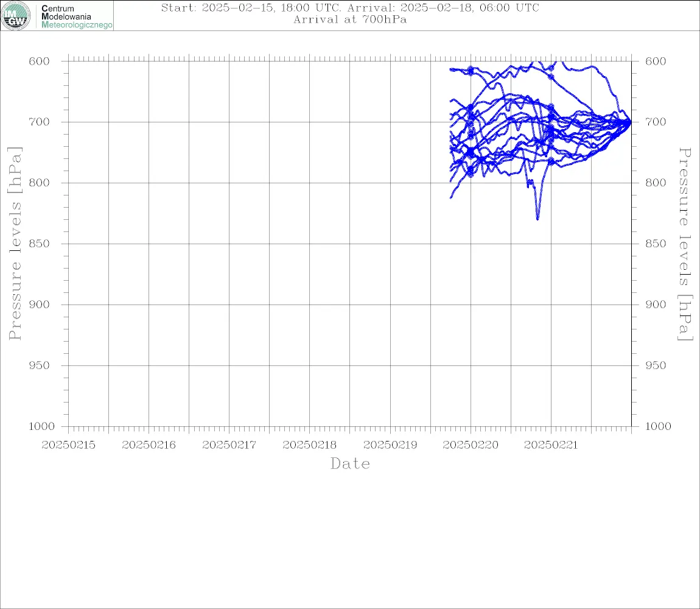Click the right 'Pressure levels [hPa]' axis title

[x=685, y=244]
